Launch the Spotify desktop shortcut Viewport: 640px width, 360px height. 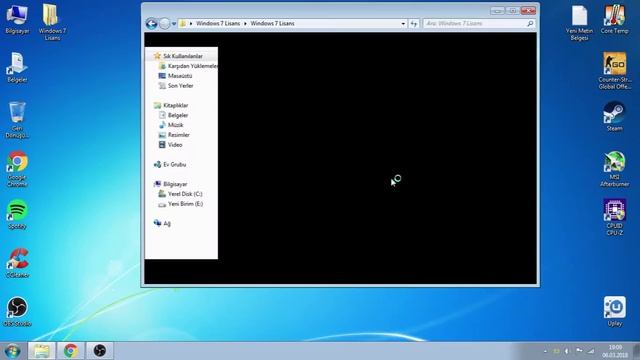coord(17,214)
